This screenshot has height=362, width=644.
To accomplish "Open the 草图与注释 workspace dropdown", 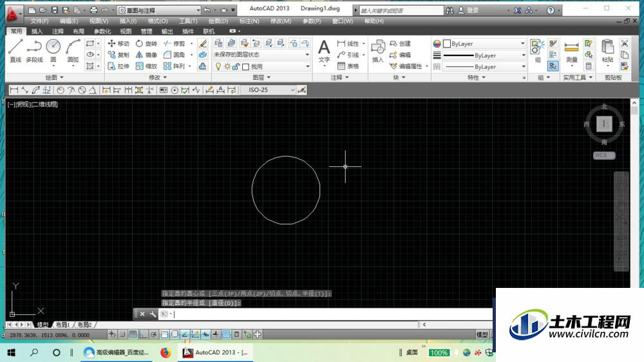I will pos(159,10).
